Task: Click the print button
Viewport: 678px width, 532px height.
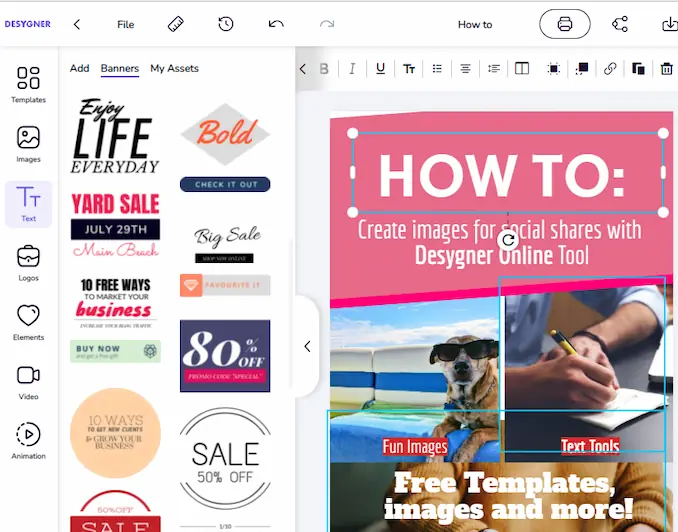Action: click(565, 24)
